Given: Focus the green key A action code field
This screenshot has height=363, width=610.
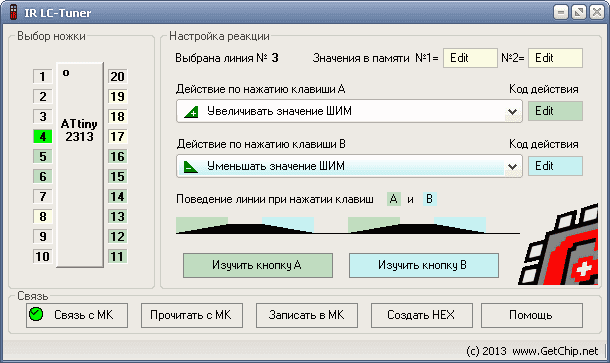Looking at the screenshot, I should [555, 111].
